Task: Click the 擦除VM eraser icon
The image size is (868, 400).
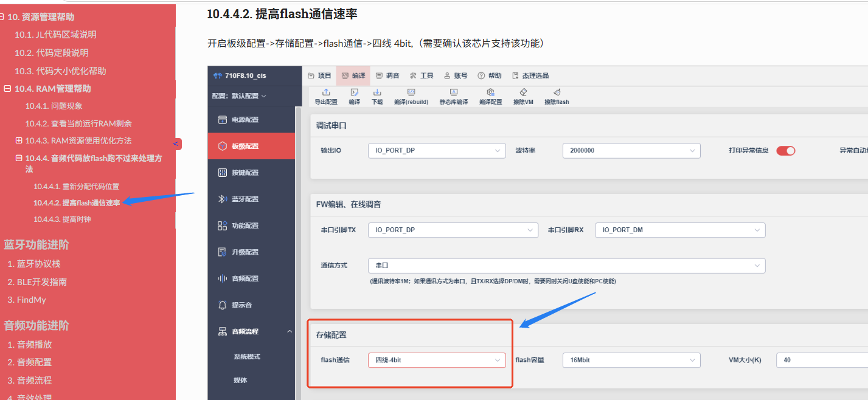Action: [523, 92]
